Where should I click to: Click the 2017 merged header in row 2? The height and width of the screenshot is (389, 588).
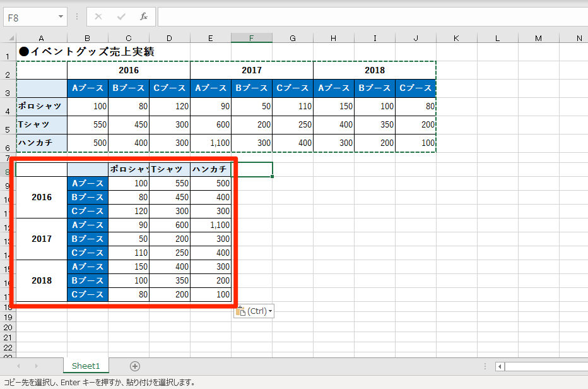pos(252,70)
